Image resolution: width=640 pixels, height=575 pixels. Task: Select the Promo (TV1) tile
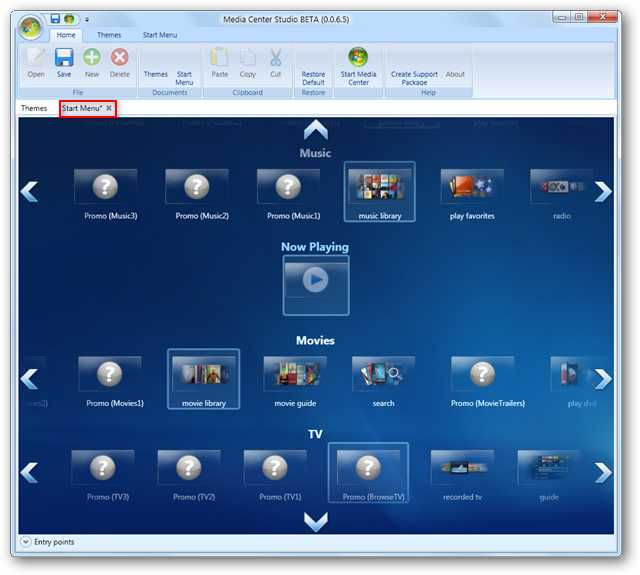click(x=276, y=476)
